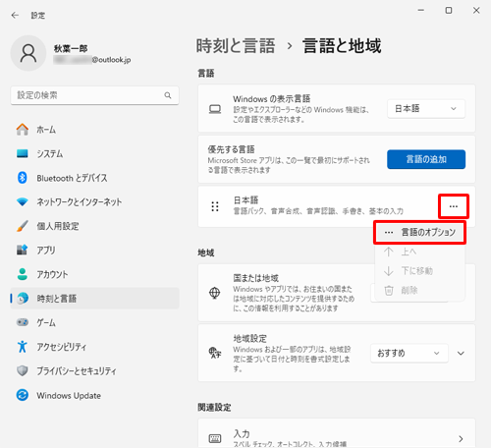Viewport: 491px width, 448px height.
Task: Open ネットワークとインターネット in the sidebar
Action: [95, 202]
